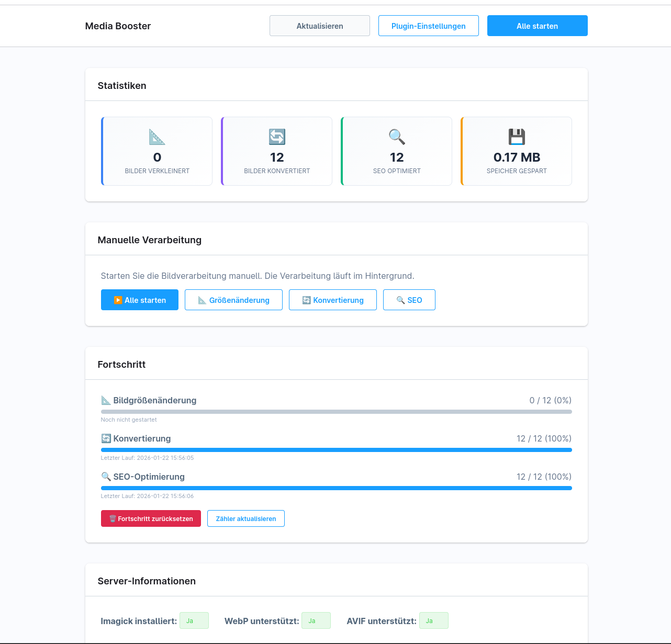Run the SEO manual process
This screenshot has width=671, height=644.
[409, 300]
